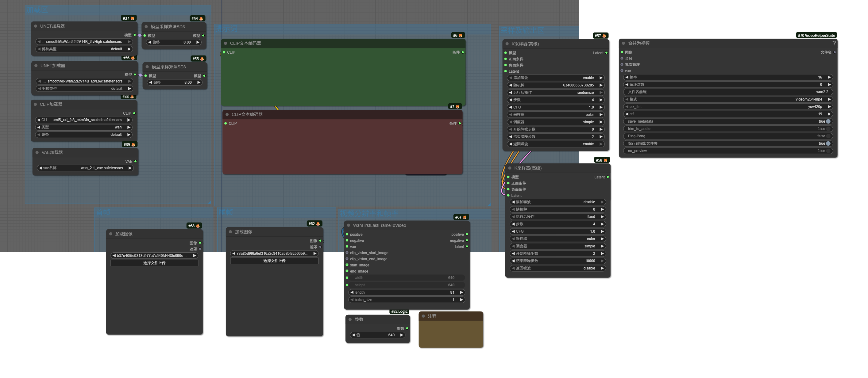Click the fox badge icon on node #67
The height and width of the screenshot is (378, 868).
[465, 217]
